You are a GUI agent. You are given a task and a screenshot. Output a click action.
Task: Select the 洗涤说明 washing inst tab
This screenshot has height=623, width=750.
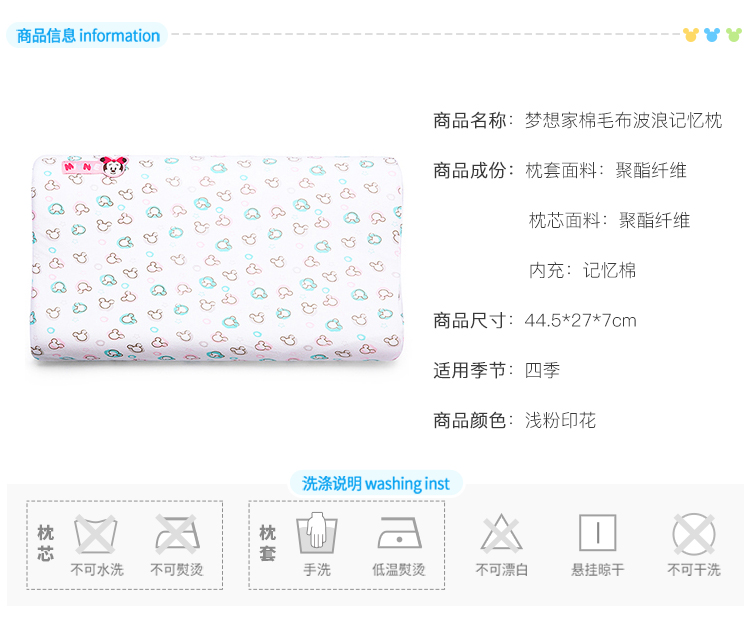coord(376,483)
